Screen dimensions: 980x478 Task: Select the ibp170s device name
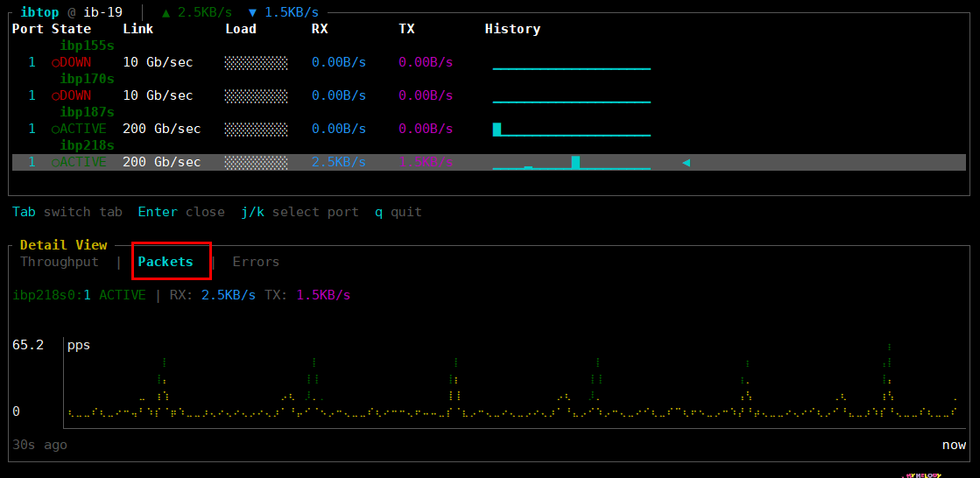coord(87,79)
